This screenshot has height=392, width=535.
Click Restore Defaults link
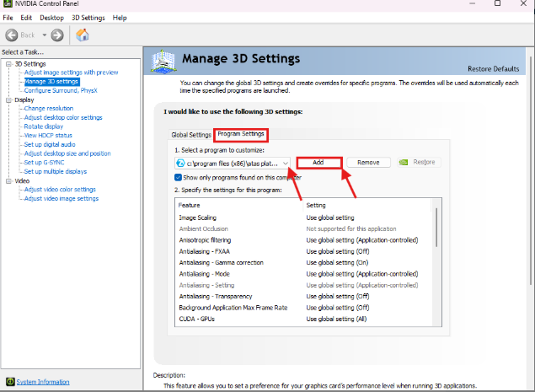coord(494,68)
